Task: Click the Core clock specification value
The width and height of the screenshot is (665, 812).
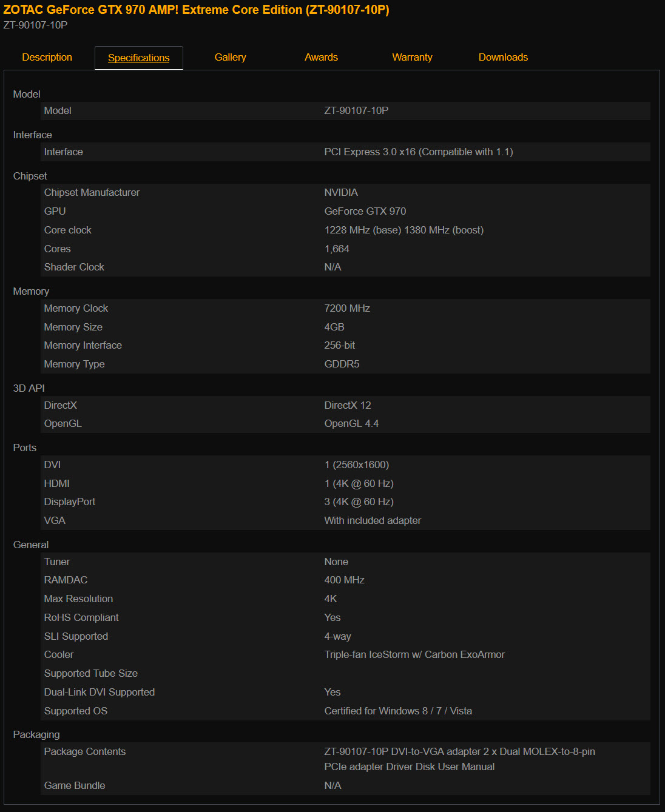Action: tap(403, 230)
